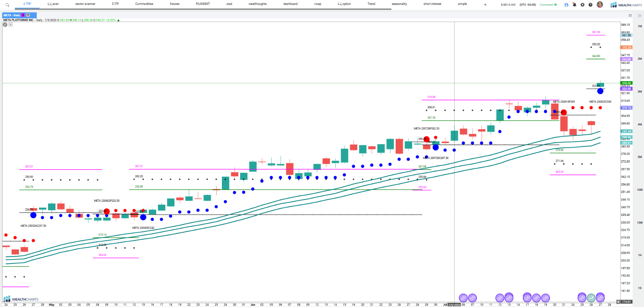Select the 2M timeframe on the right sidebar
644x307 pixels.
coord(640,59)
